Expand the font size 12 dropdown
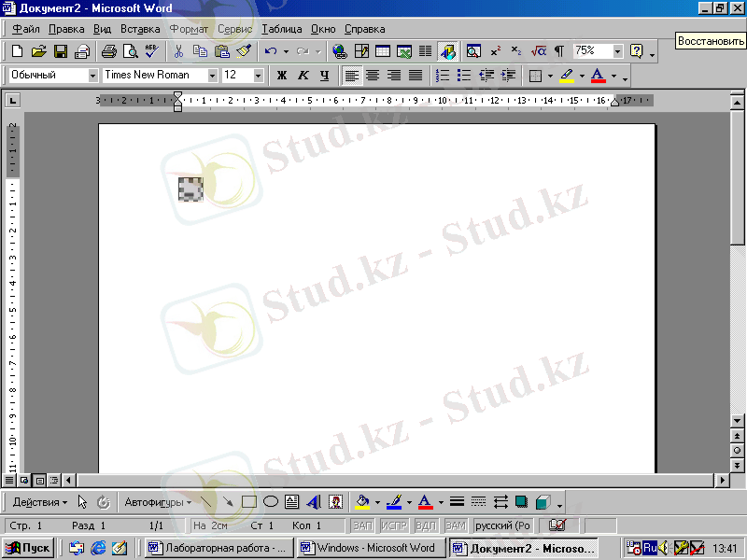The height and width of the screenshot is (560, 747). (x=258, y=76)
